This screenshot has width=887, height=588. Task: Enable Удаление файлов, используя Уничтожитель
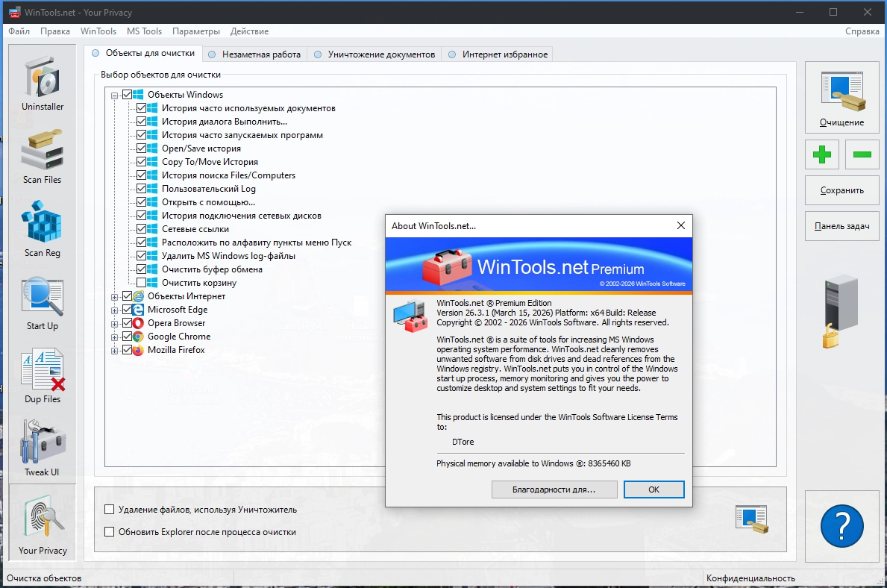(110, 510)
